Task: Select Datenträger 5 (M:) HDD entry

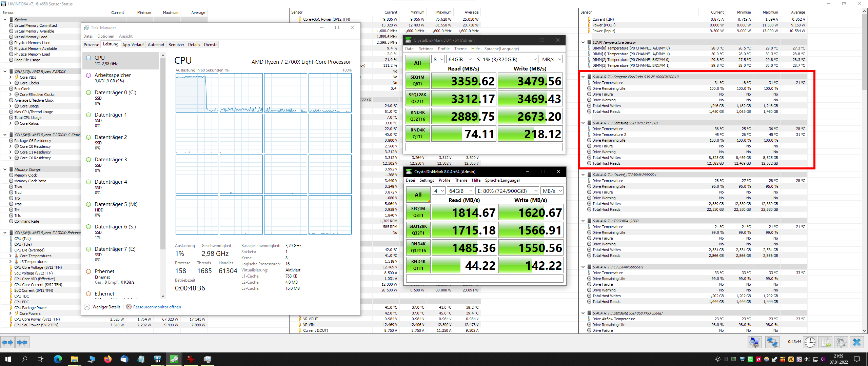Action: coord(116,204)
